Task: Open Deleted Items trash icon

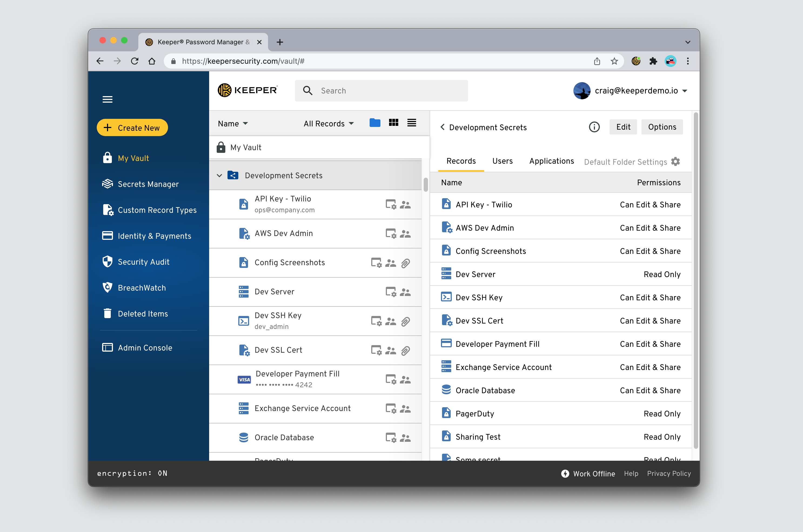Action: pos(107,314)
